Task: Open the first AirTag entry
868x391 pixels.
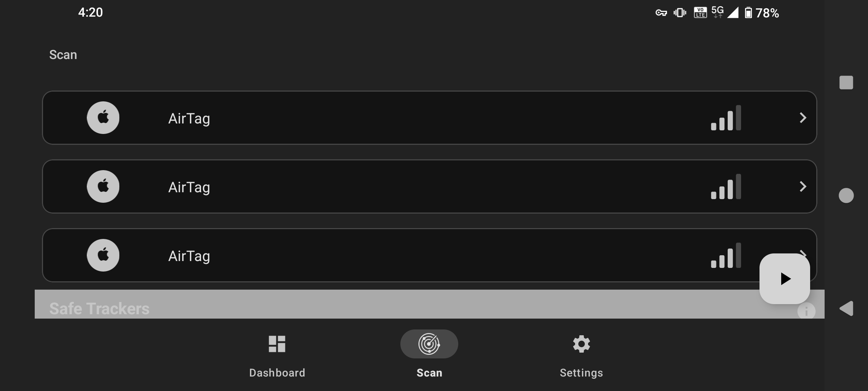Action: point(430,118)
